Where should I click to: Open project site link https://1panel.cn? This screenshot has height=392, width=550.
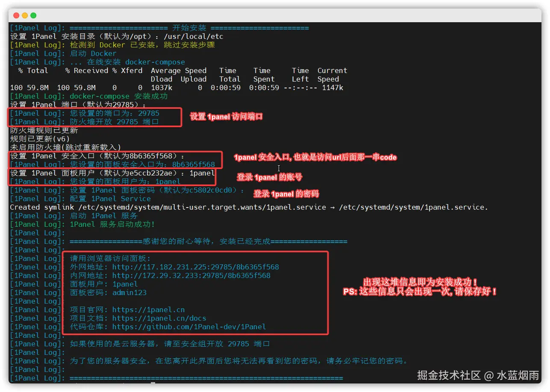(148, 310)
